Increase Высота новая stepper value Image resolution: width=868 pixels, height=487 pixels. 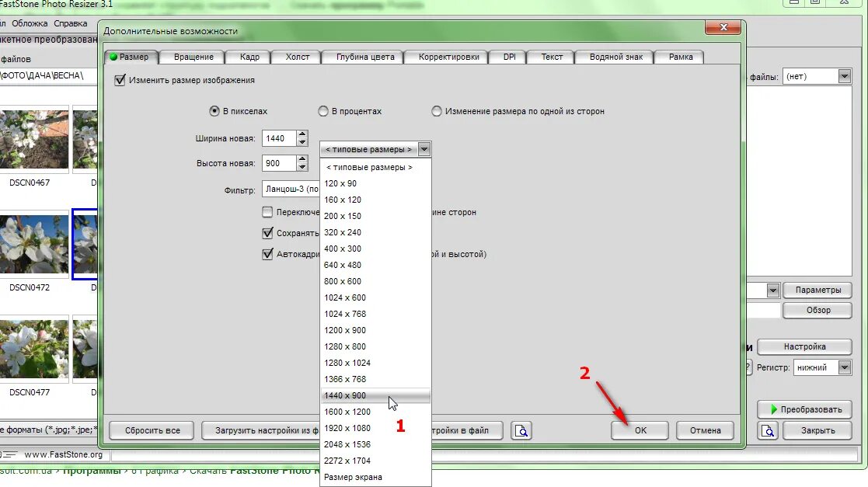click(x=302, y=158)
